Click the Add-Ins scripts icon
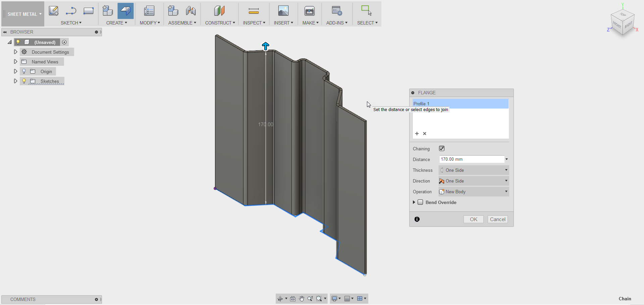644x305 pixels. tap(336, 11)
